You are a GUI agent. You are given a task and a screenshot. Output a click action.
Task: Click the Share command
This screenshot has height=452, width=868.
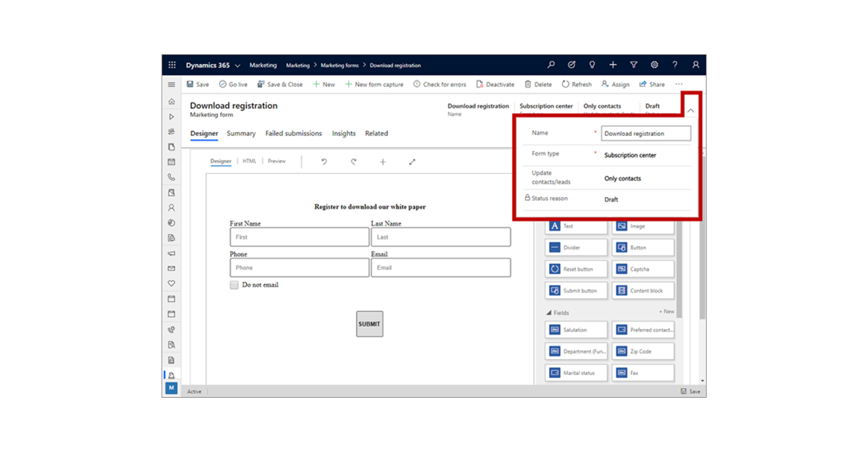pyautogui.click(x=652, y=85)
